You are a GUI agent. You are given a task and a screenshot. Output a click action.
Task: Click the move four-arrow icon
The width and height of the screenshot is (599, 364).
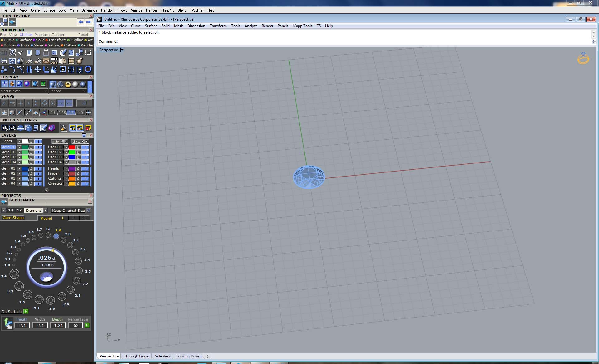pyautogui.click(x=37, y=69)
